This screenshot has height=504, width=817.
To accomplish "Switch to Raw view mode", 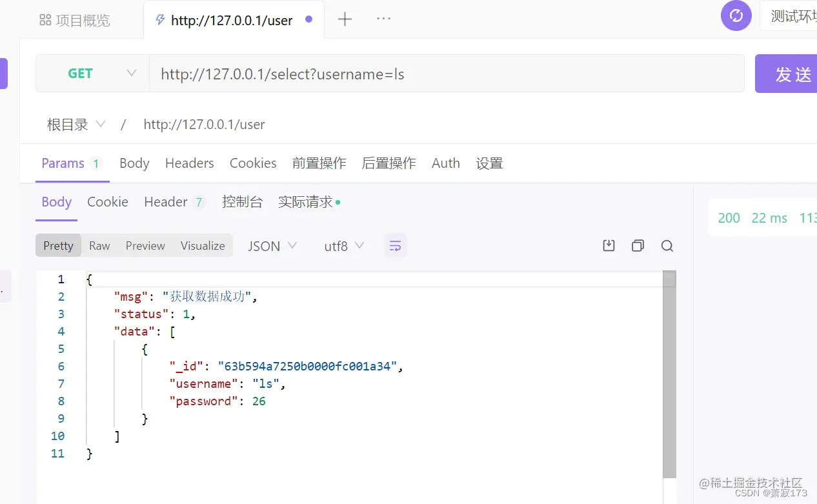I will tap(99, 246).
